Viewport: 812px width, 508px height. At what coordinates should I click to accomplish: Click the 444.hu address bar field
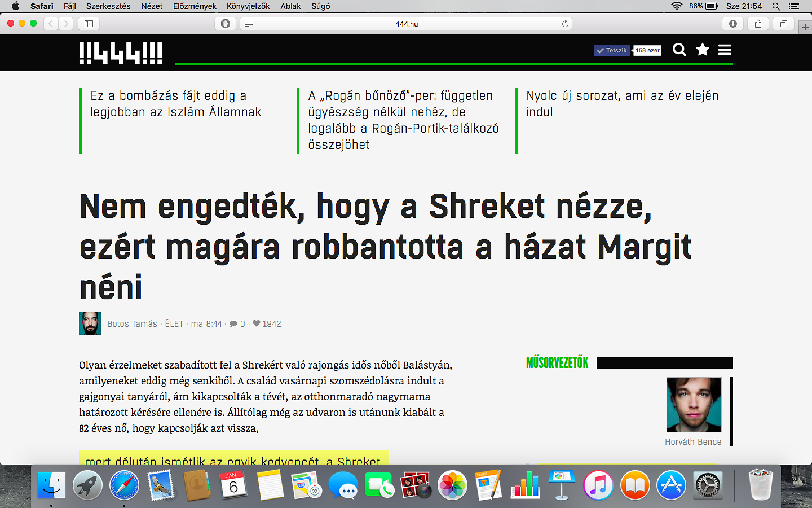click(x=406, y=24)
